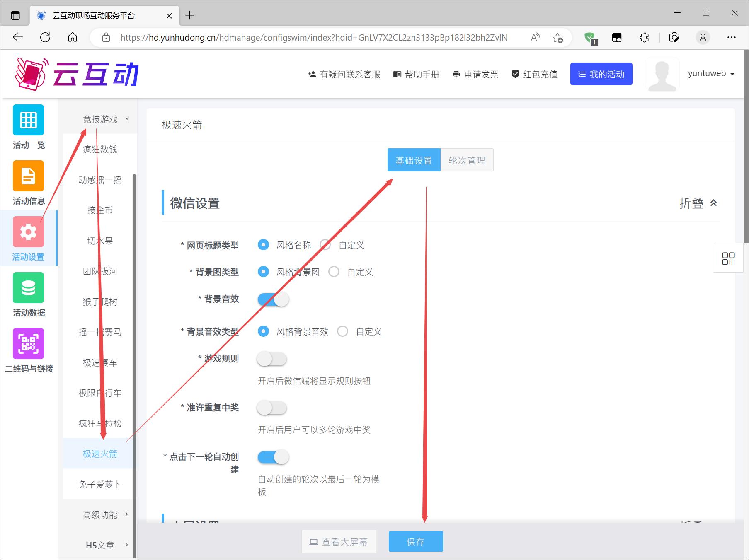Open 猴子爬树 game settings
The width and height of the screenshot is (749, 560).
point(100,302)
